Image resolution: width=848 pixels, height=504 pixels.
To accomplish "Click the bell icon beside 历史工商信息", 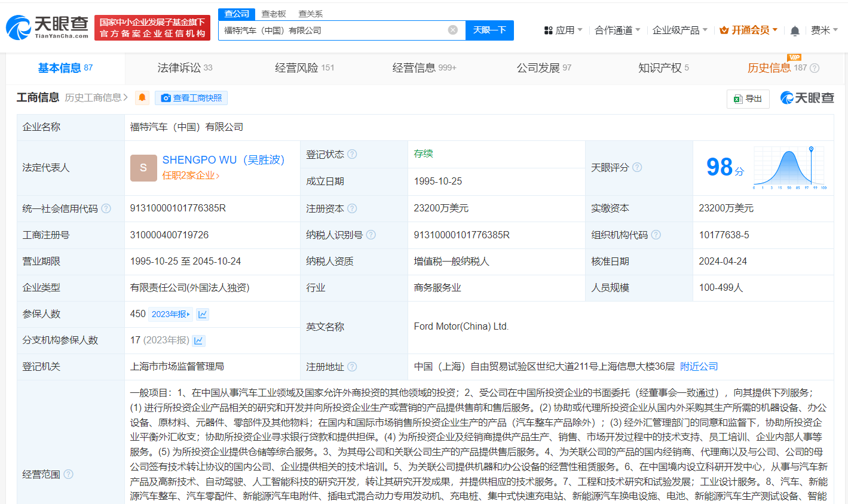I will point(142,97).
